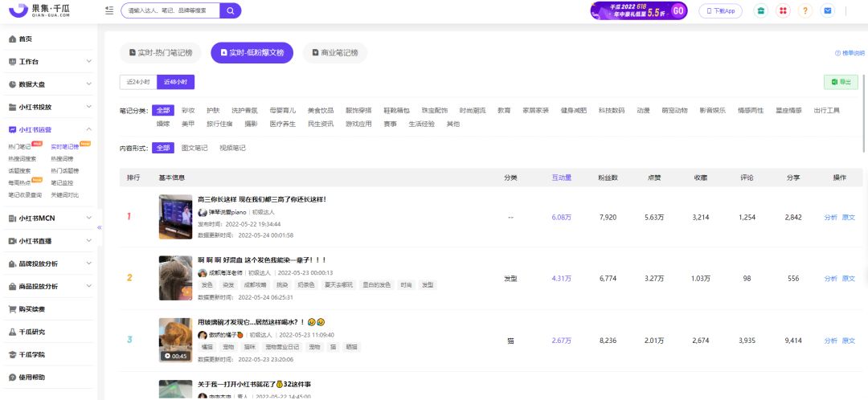Open note title 高三你长这样
The width and height of the screenshot is (868, 400).
point(262,199)
